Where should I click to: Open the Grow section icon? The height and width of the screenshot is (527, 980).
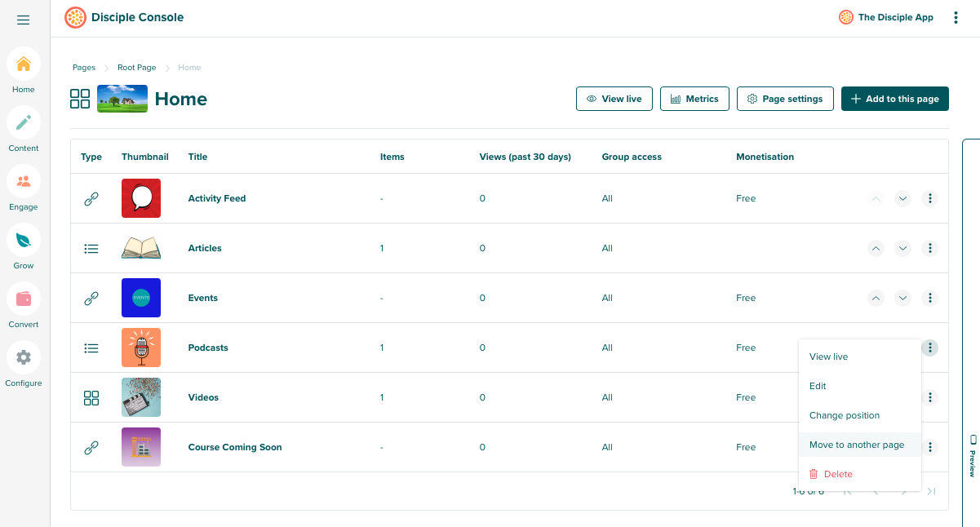coord(23,240)
